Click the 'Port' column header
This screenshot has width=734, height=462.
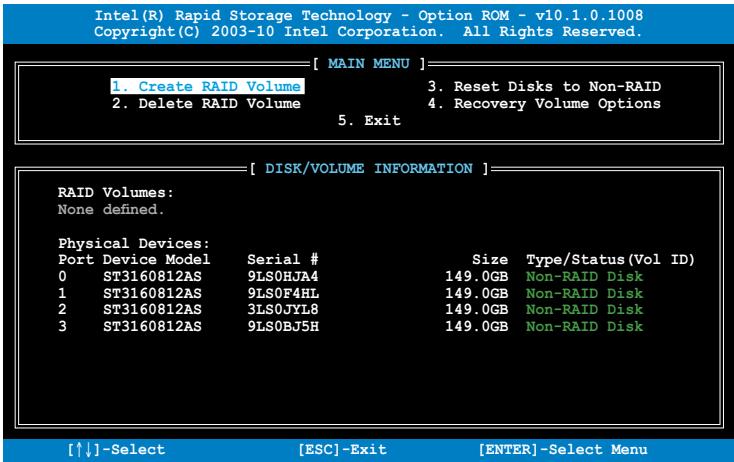(x=76, y=259)
